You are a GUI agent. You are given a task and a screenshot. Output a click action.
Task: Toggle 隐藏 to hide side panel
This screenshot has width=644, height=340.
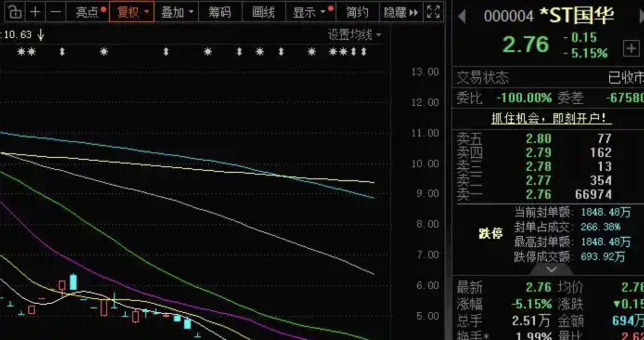400,12
